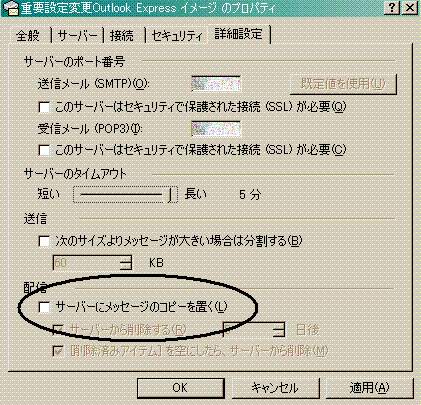421x405 pixels.
Task: Click the キャンセル button
Action: click(x=275, y=388)
